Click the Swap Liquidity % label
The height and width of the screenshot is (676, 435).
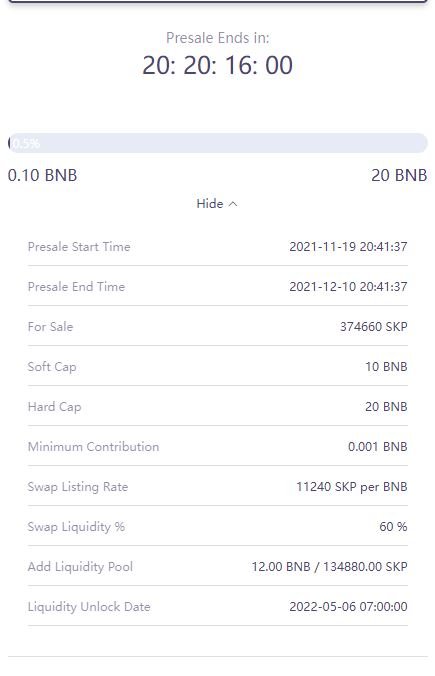click(76, 527)
